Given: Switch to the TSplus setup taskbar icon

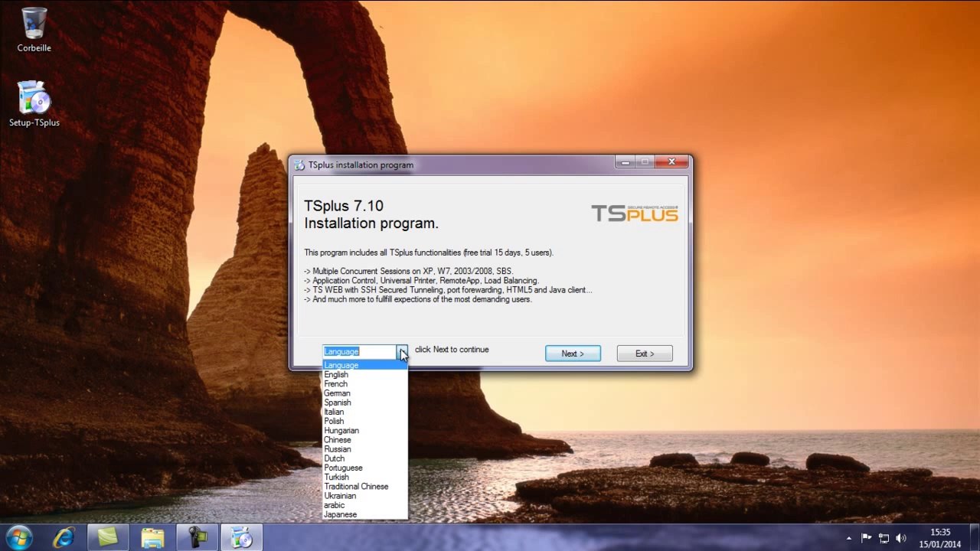Looking at the screenshot, I should (241, 538).
